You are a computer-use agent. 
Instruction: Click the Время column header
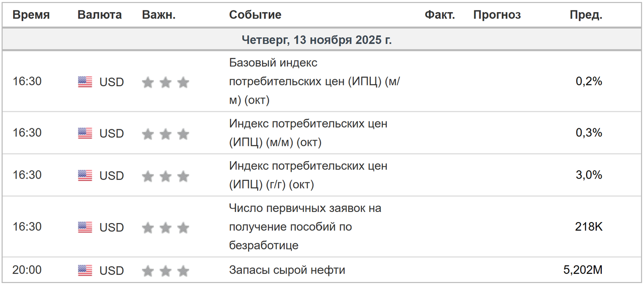click(x=31, y=15)
